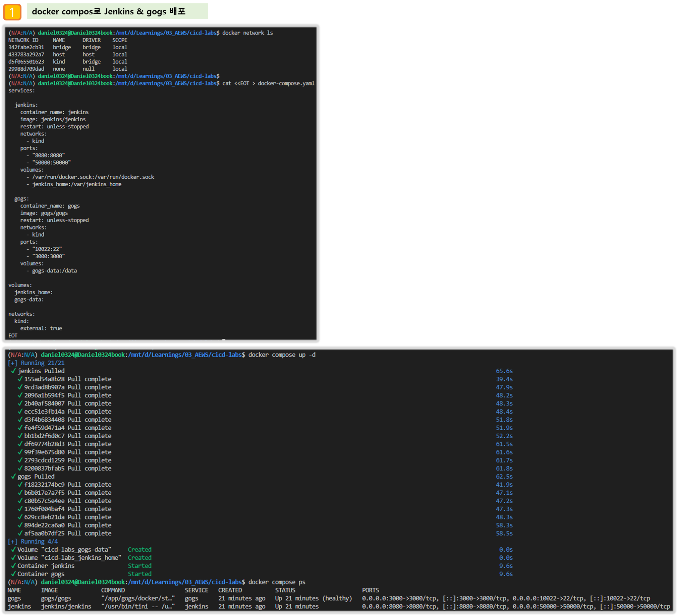Click checkmark beside Volume cicd-labs_jenkins_home
The width and height of the screenshot is (678, 616).
point(13,558)
